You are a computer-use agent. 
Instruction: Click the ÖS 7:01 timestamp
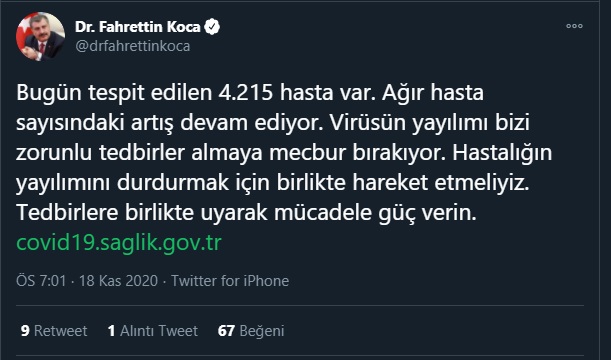tap(41, 281)
